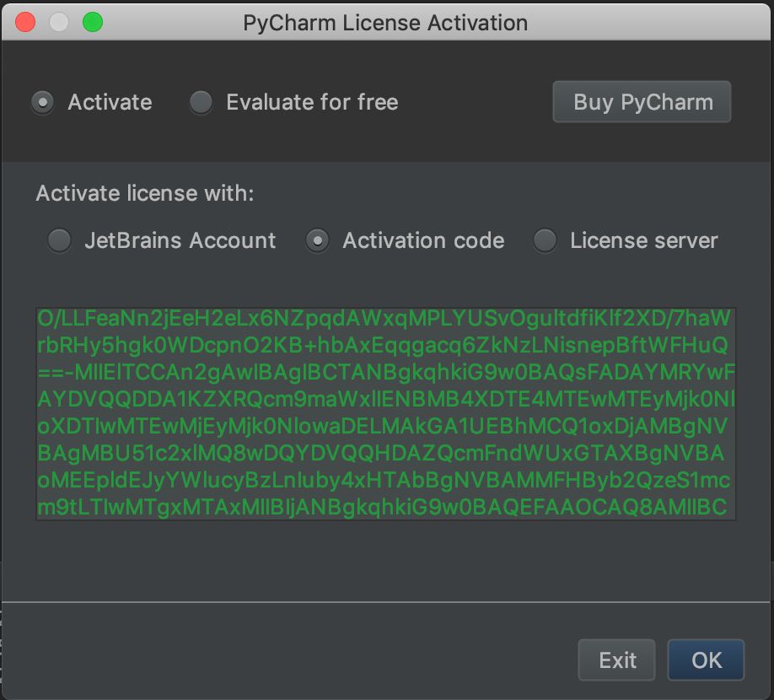This screenshot has height=700, width=774.
Task: Minimize the license activation dialog
Action: (59, 23)
